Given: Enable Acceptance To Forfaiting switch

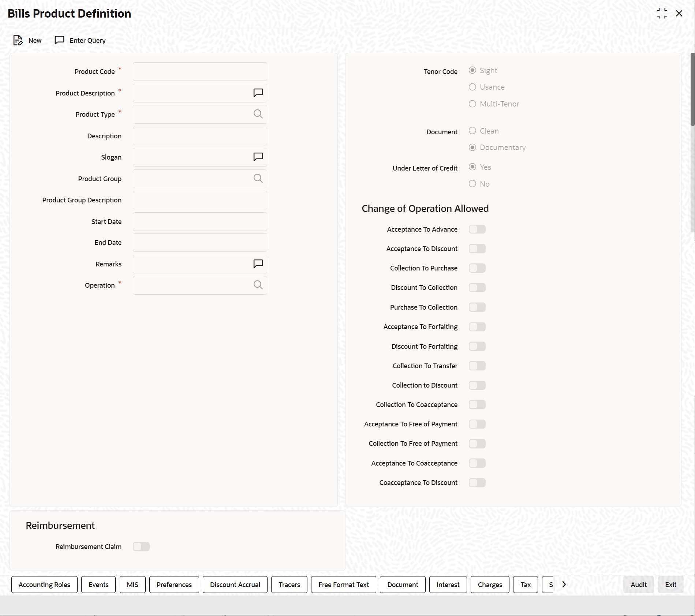Looking at the screenshot, I should (477, 327).
